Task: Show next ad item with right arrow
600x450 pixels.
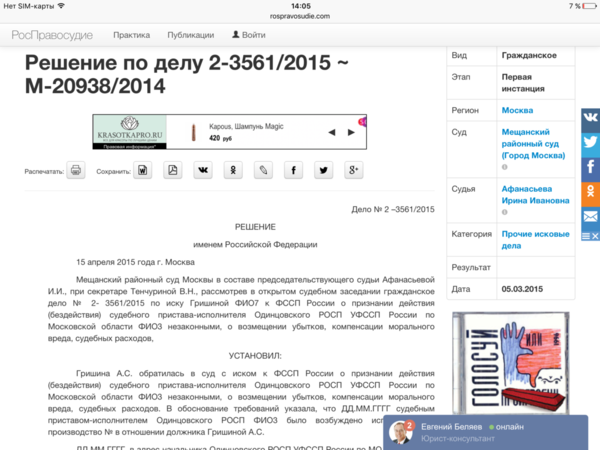Action: [x=351, y=132]
